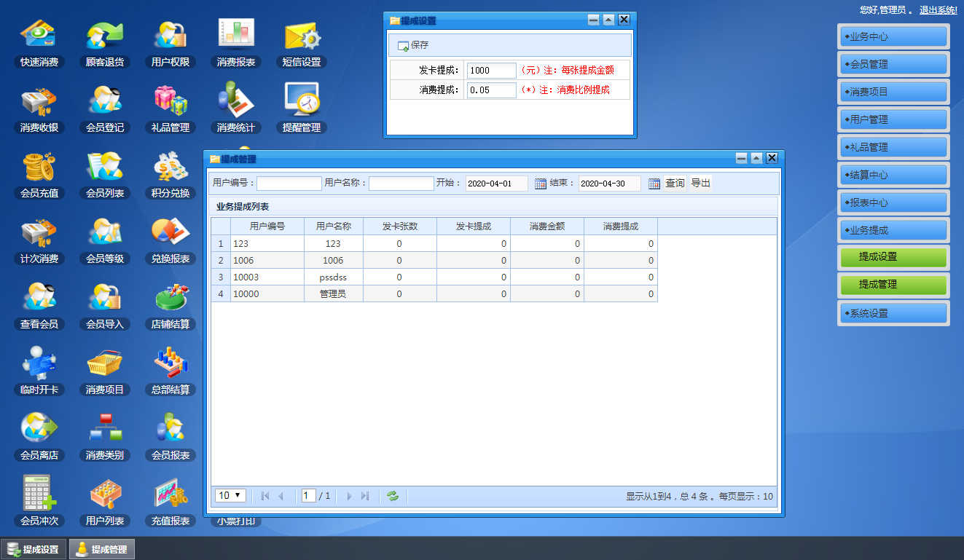Screen dimensions: 964x560
Task: Click the refresh icon in pagination bar
Action: (393, 496)
